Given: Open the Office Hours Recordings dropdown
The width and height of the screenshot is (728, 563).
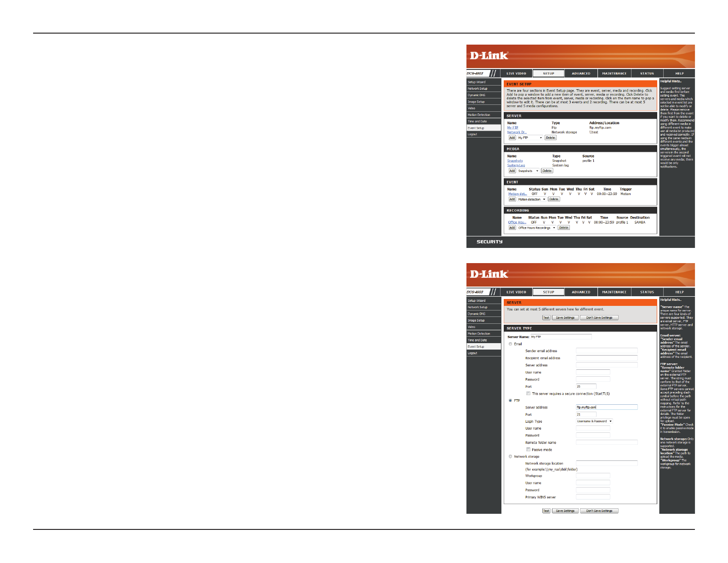Looking at the screenshot, I should pos(536,228).
